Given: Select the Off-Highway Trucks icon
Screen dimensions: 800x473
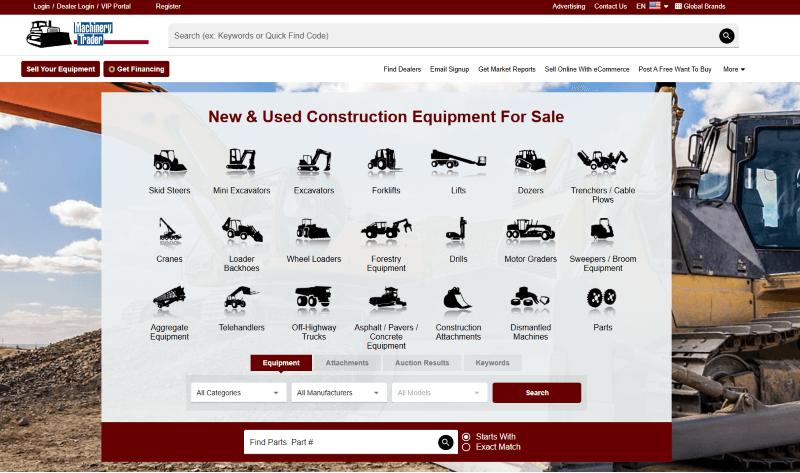Looking at the screenshot, I should (313, 298).
